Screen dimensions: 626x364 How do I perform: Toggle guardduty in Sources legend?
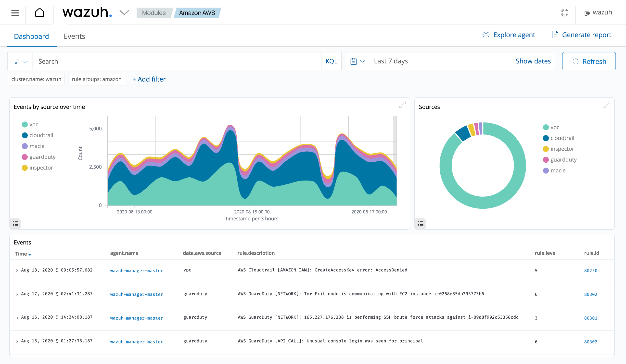(560, 160)
